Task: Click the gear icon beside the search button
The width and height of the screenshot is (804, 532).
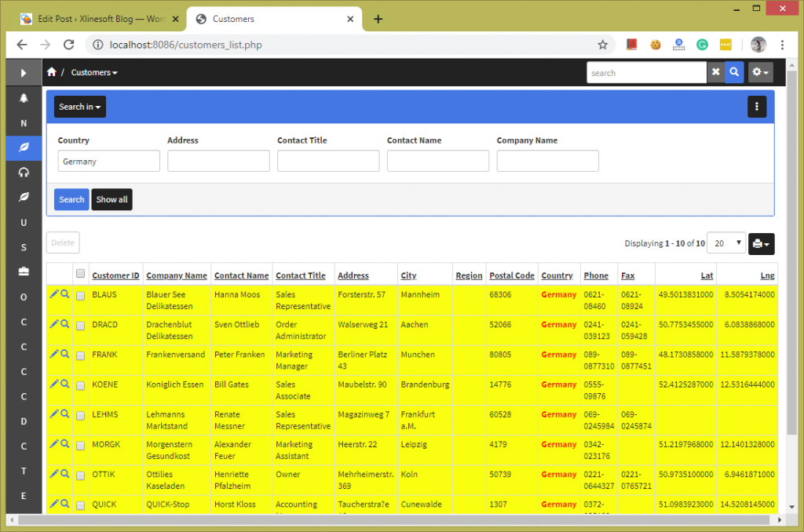Action: pos(758,72)
